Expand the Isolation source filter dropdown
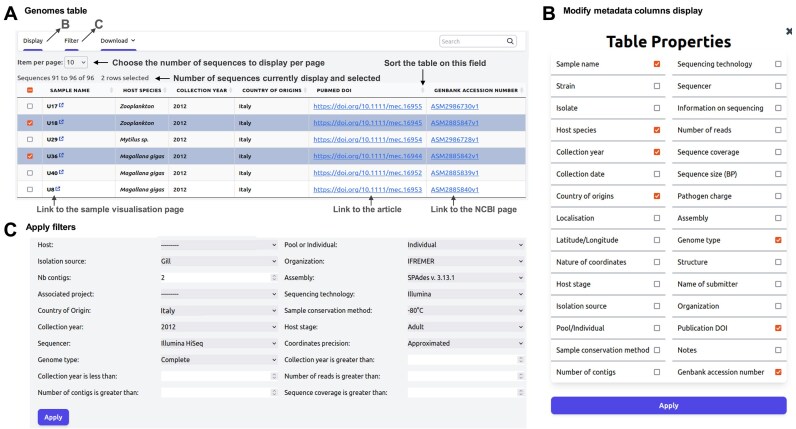Image resolution: width=796 pixels, height=429 pixels. pos(219,261)
